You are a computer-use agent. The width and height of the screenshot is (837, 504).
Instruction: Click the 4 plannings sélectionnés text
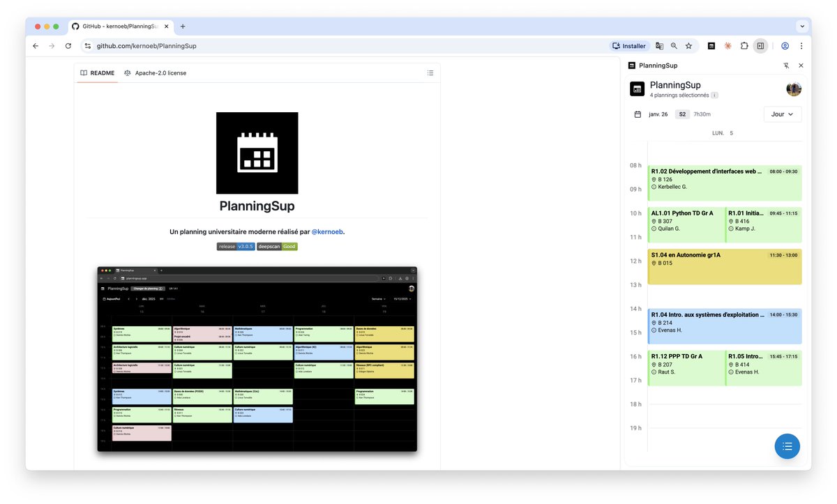tap(679, 96)
